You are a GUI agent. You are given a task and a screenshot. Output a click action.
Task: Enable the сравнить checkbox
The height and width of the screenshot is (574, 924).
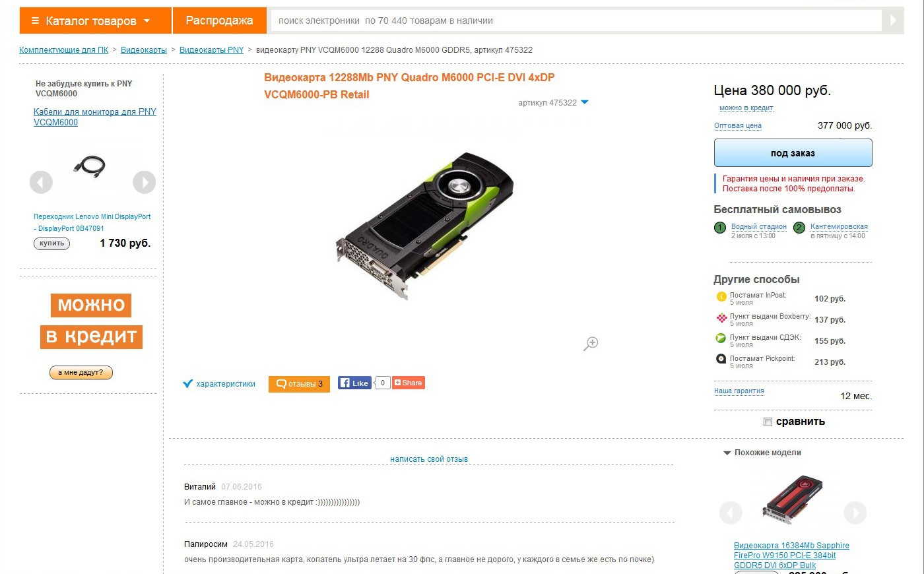coord(768,422)
